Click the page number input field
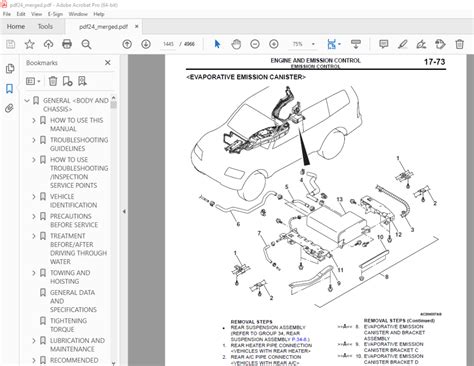This screenshot has width=474, height=366. tap(168, 44)
